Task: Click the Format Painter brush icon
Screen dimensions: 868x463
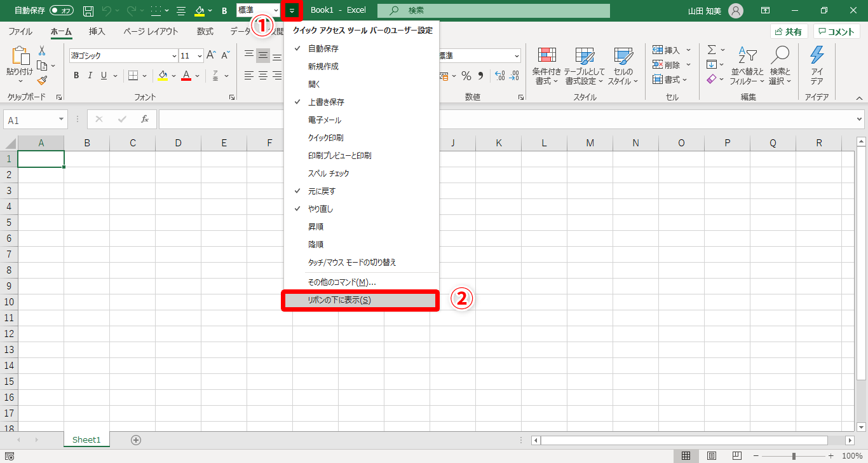Action: tap(42, 80)
